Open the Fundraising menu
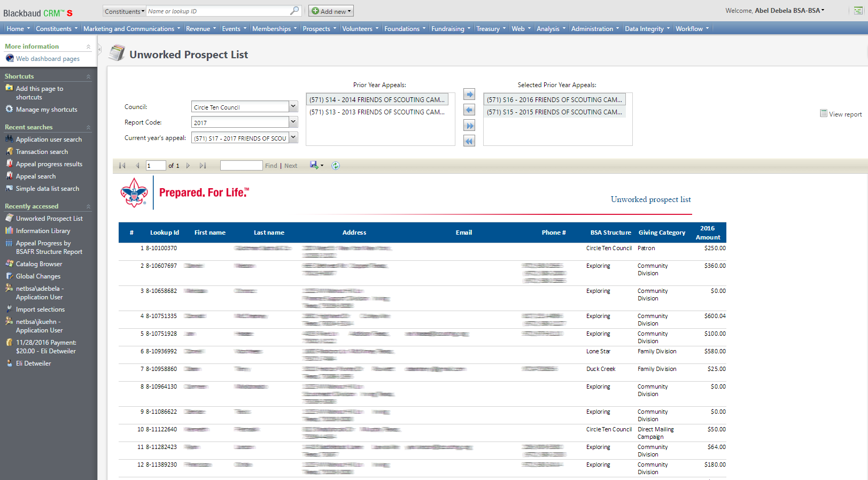Image resolution: width=868 pixels, height=480 pixels. pyautogui.click(x=451, y=29)
